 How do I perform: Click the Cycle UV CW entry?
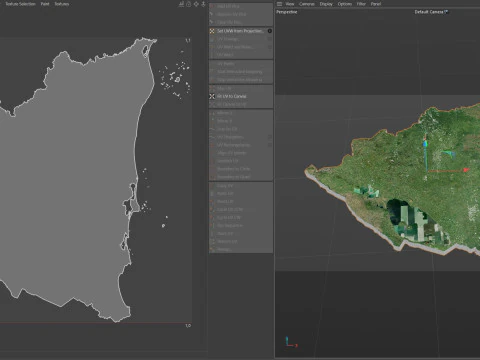(x=241, y=218)
